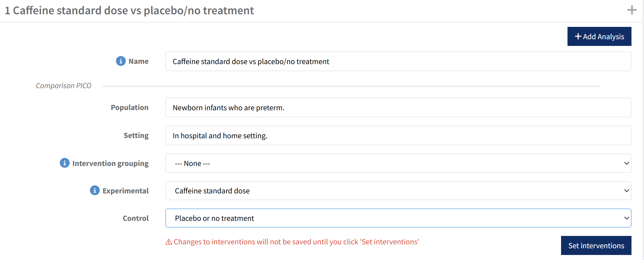Click the red unsaved interventions warning text
Screen dimensions: 644x260
pyautogui.click(x=296, y=242)
